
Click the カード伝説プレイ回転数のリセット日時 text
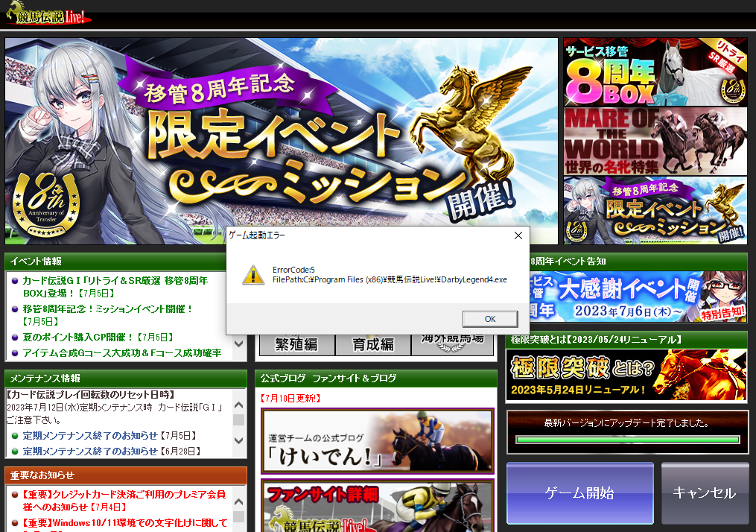(91, 395)
